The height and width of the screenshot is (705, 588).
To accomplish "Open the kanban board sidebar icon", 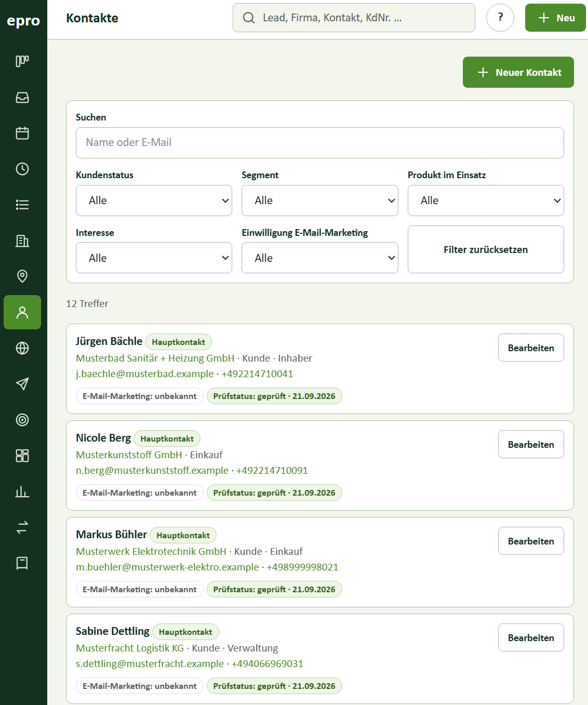I will (22, 61).
